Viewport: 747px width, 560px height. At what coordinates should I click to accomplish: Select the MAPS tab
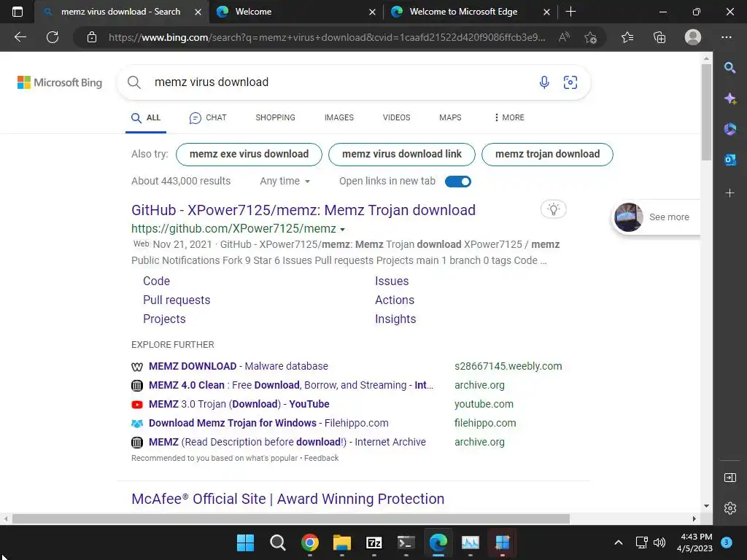tap(450, 117)
